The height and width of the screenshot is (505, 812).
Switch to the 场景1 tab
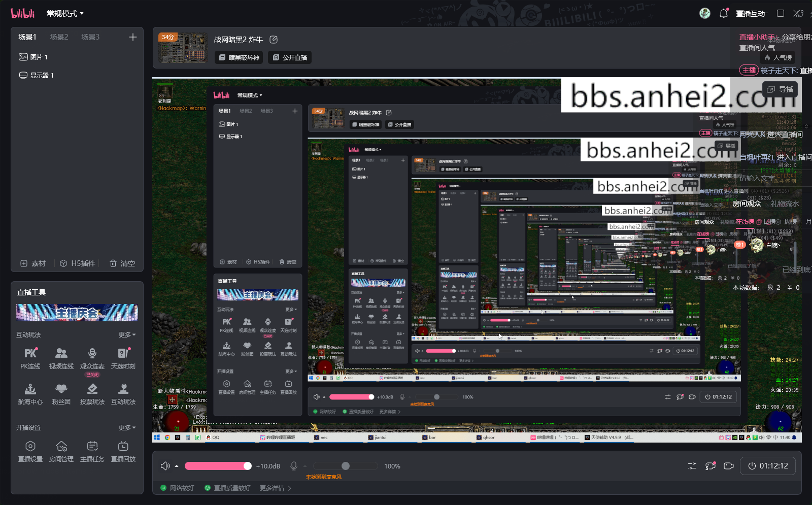coord(27,37)
